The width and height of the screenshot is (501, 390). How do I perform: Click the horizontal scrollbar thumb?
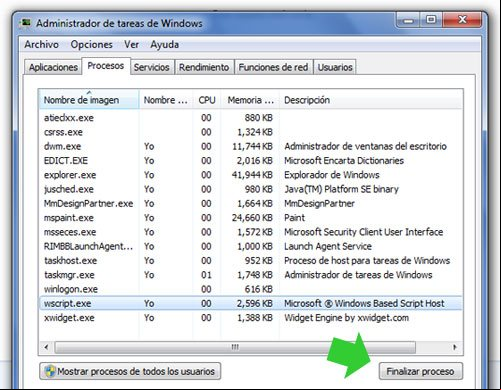point(235,347)
